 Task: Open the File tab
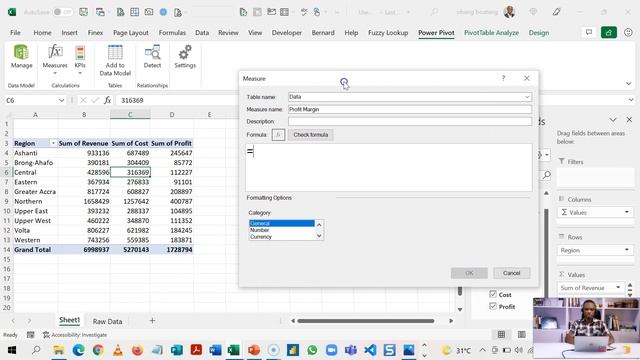click(15, 33)
